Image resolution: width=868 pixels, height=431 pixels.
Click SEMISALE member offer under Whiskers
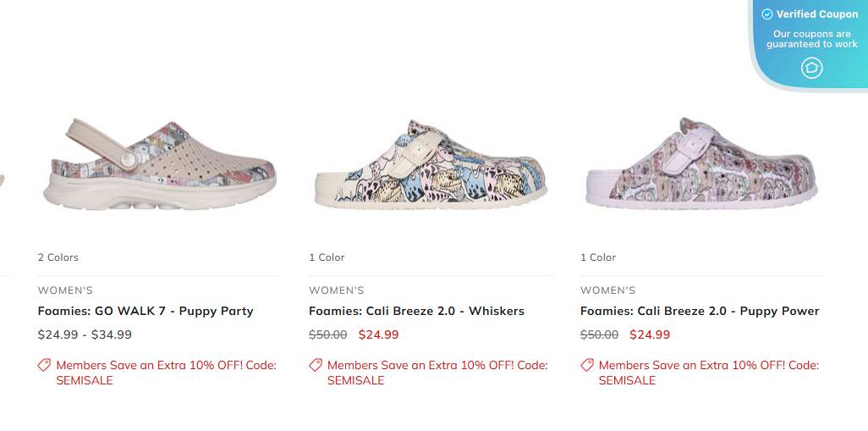(x=437, y=373)
